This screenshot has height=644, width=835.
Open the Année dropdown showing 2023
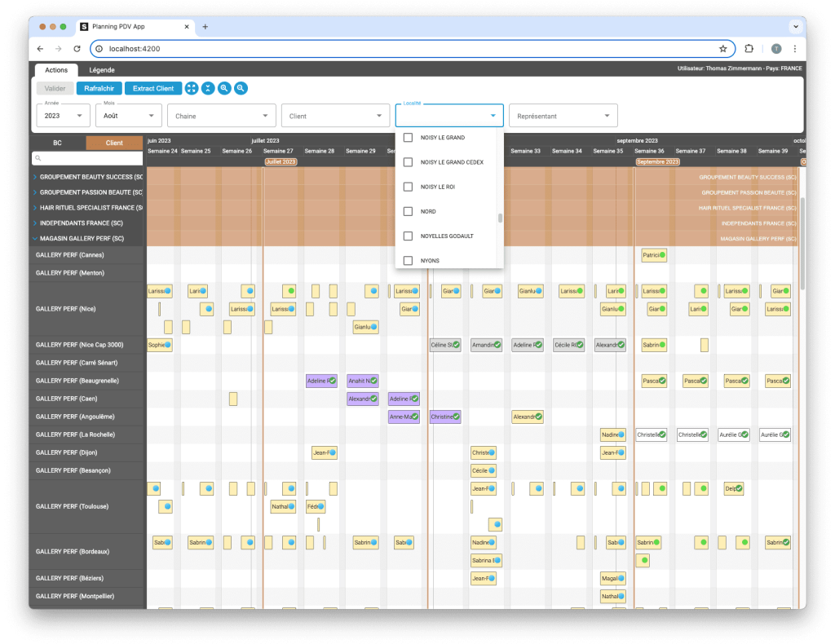64,116
